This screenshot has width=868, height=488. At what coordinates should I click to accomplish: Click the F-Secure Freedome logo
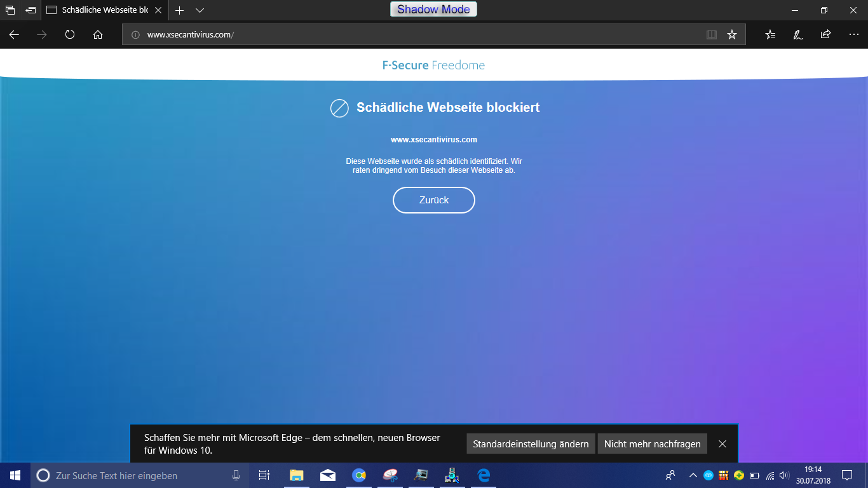click(434, 65)
